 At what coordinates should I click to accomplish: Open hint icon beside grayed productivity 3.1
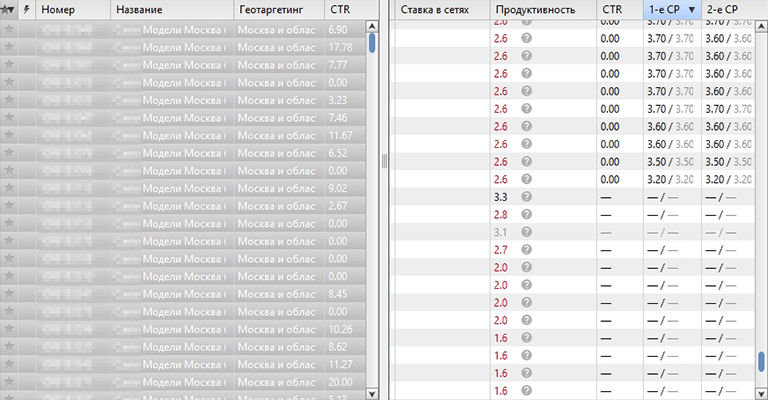pos(527,232)
